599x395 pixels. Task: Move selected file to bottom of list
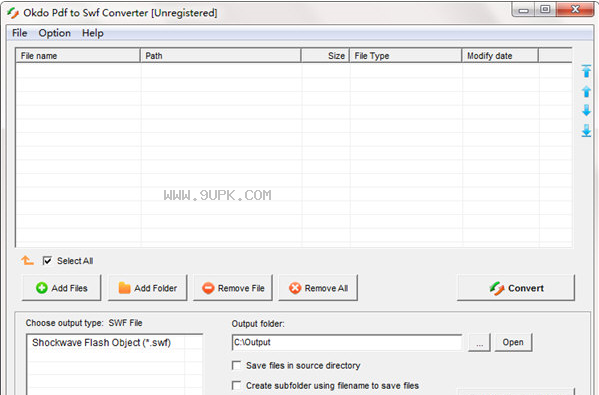tap(586, 131)
